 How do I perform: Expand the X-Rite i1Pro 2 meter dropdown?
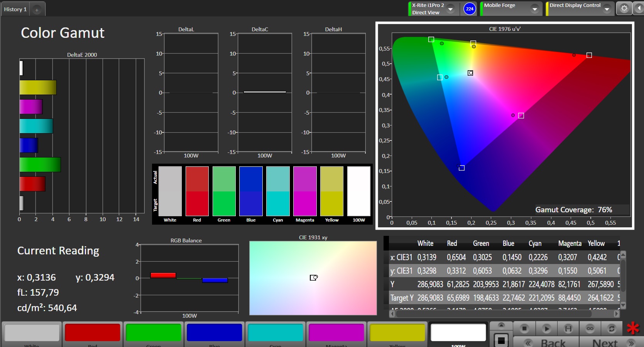click(x=450, y=8)
